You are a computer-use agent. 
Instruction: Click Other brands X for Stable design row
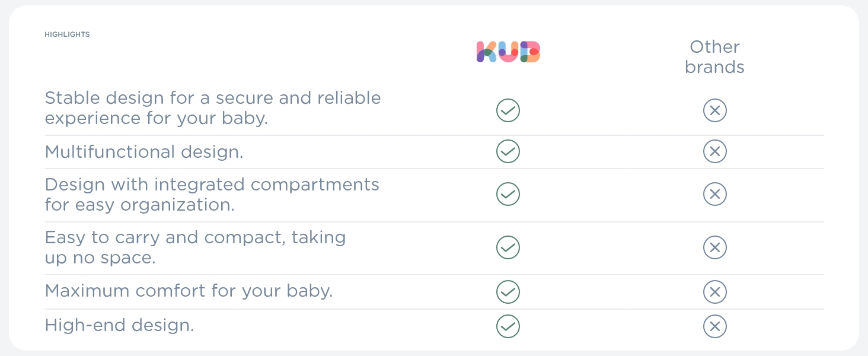tap(714, 110)
